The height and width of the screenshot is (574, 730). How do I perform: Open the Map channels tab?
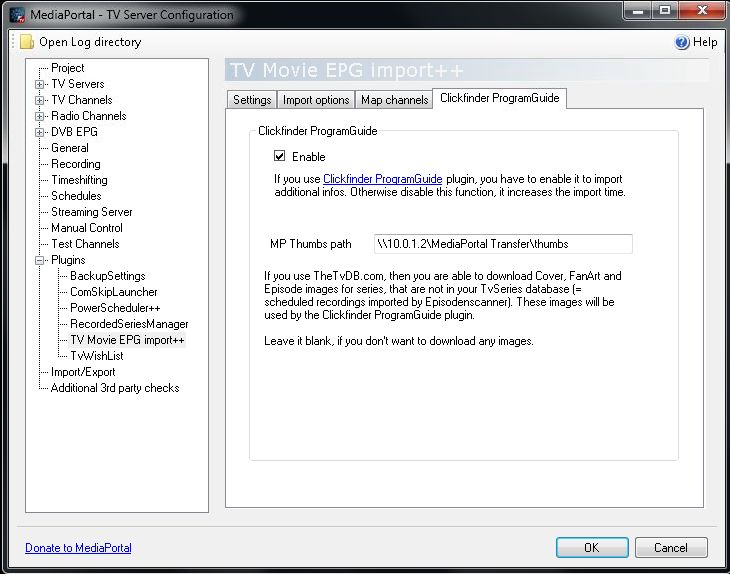pos(394,100)
